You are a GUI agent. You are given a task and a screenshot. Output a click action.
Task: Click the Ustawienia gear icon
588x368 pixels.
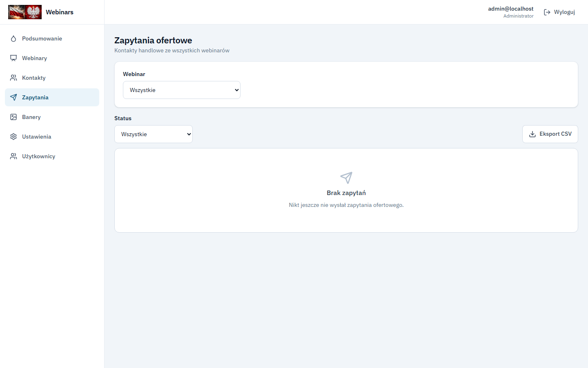tap(13, 137)
